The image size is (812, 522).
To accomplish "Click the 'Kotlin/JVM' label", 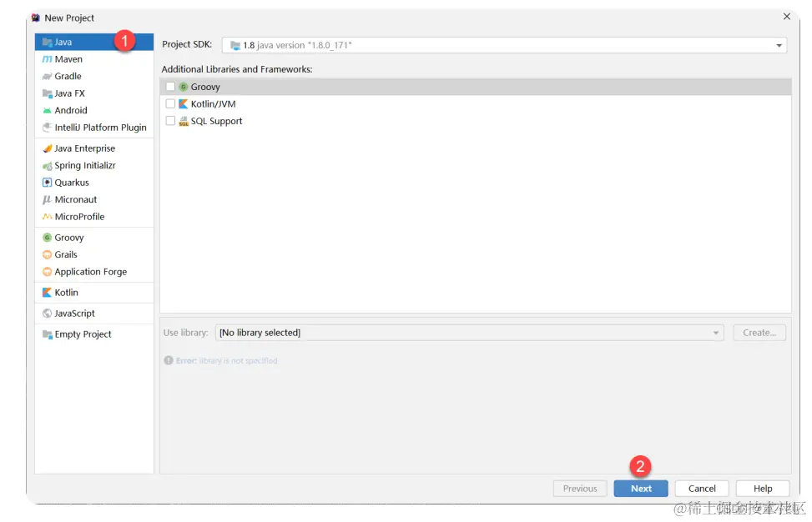I will [213, 104].
